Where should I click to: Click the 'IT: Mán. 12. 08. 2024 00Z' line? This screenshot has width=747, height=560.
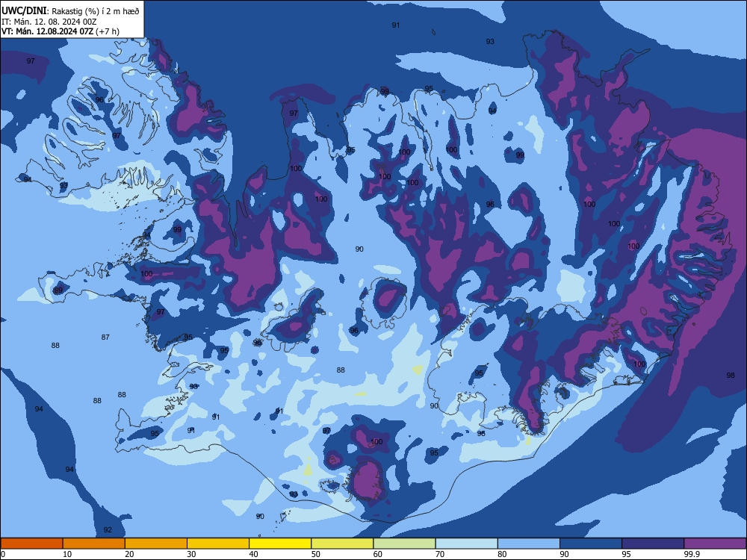point(49,22)
